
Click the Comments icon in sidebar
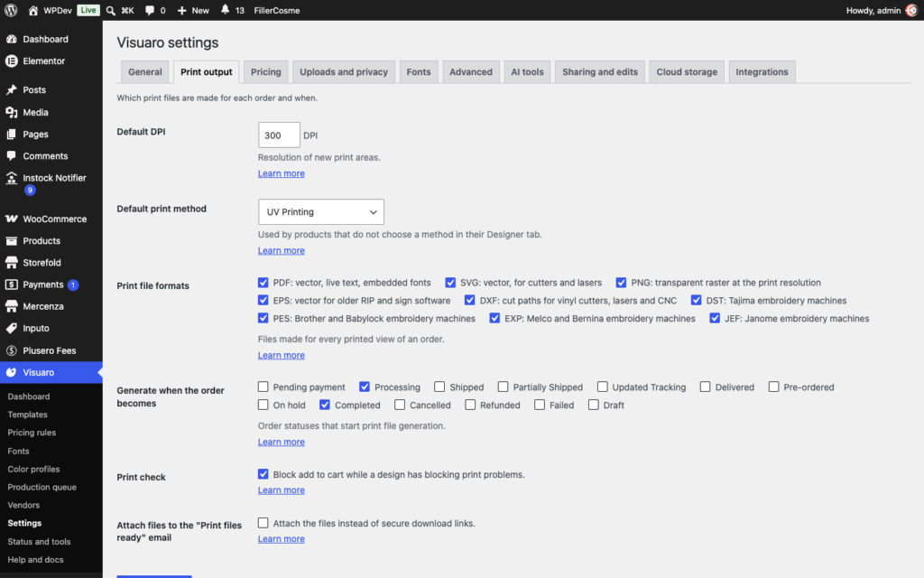point(11,155)
